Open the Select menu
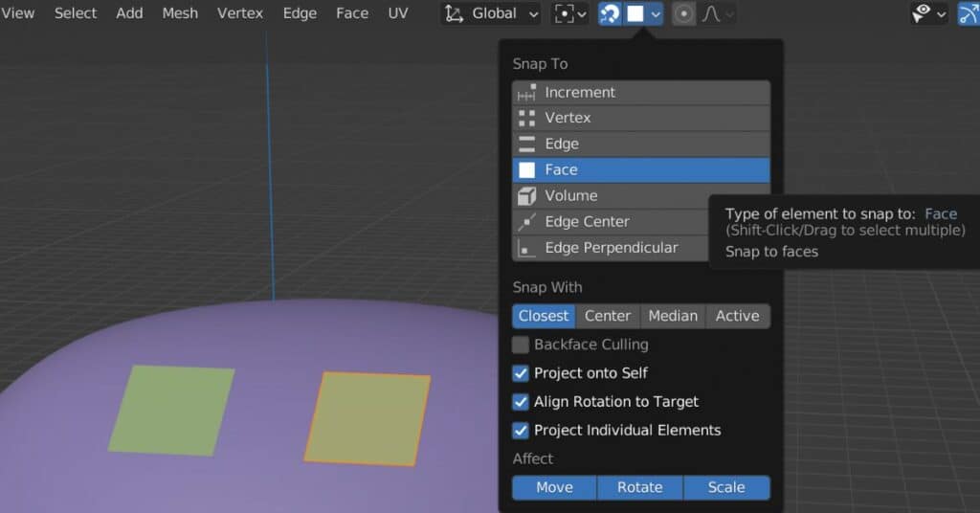Screen dimensions: 980x513 pyautogui.click(x=75, y=13)
